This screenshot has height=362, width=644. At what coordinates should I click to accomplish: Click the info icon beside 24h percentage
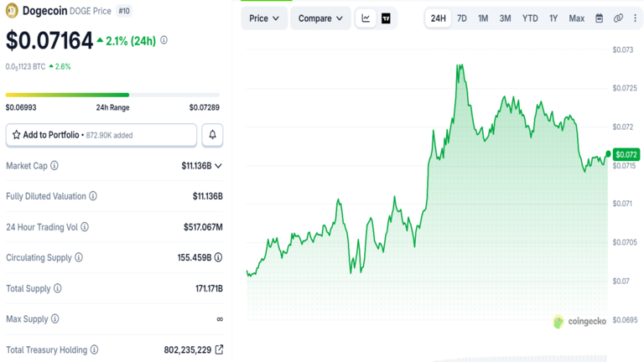(164, 40)
